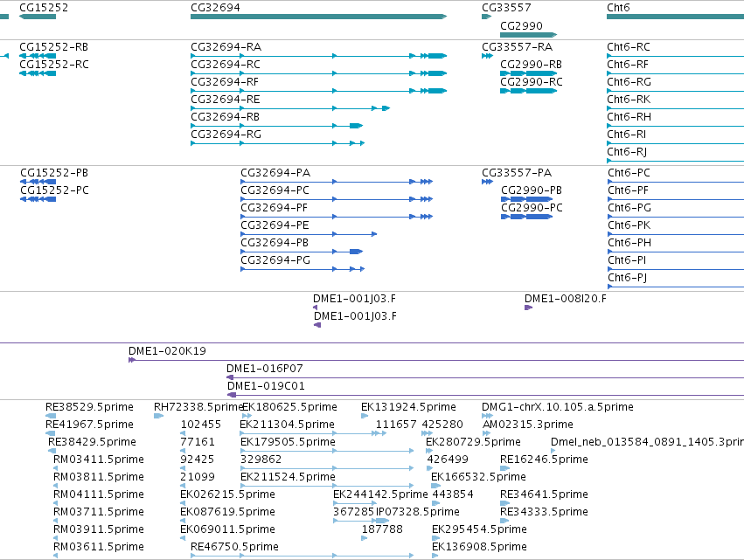Select EST label 329862
The width and height of the screenshot is (744, 560).
pos(261,460)
